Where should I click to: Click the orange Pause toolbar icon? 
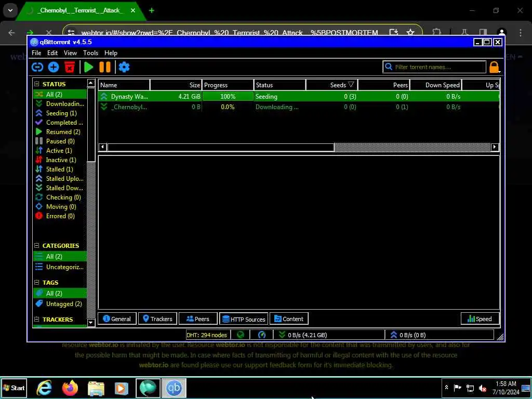point(105,67)
